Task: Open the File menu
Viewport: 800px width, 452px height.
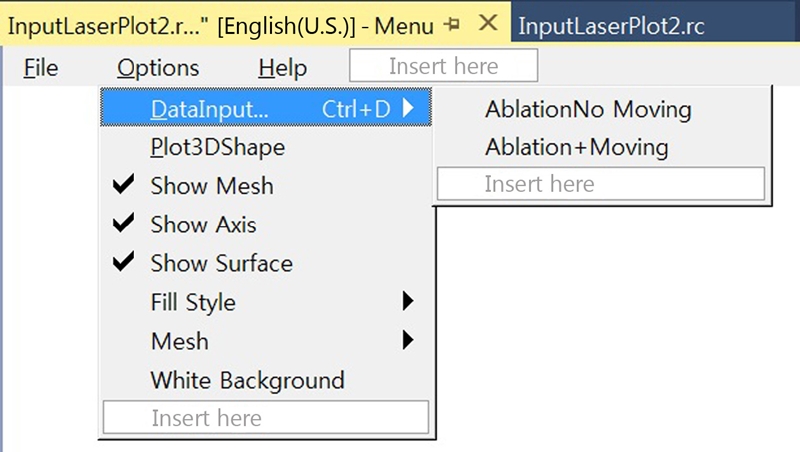Action: (40, 68)
